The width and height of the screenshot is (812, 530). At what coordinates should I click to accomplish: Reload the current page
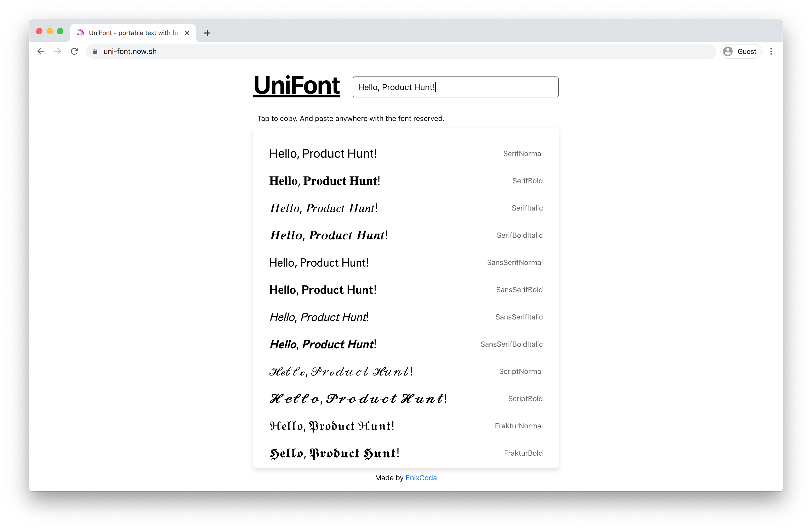tap(74, 51)
